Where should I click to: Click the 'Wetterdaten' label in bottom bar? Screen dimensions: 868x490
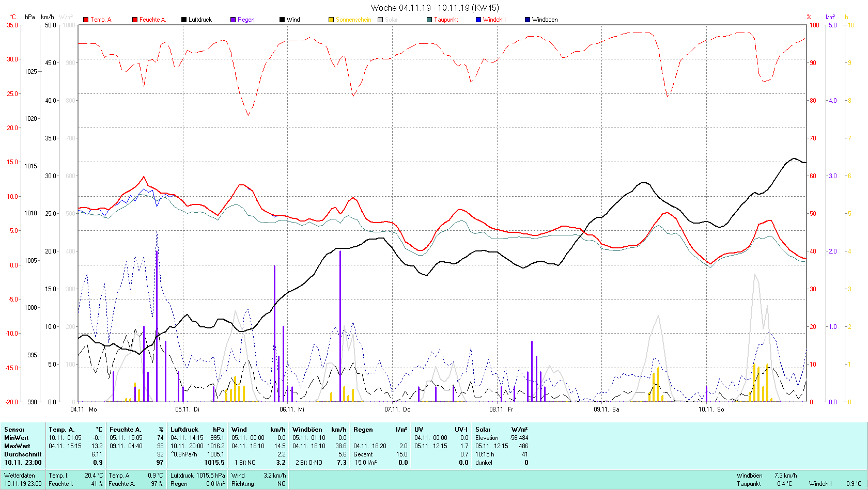point(20,476)
